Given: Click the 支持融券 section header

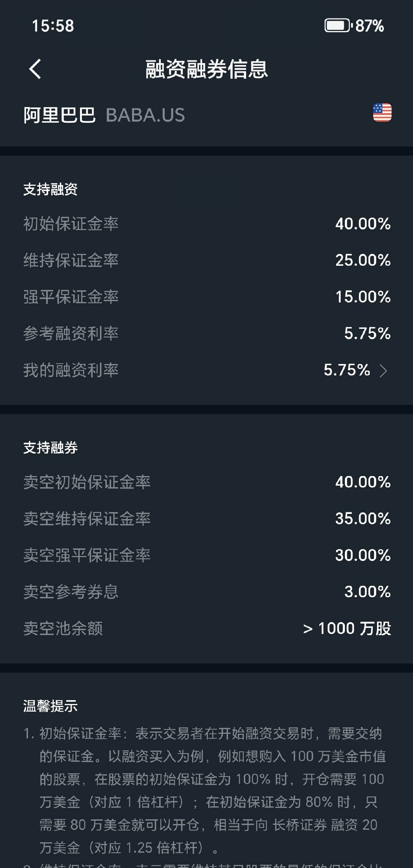Looking at the screenshot, I should 51,447.
